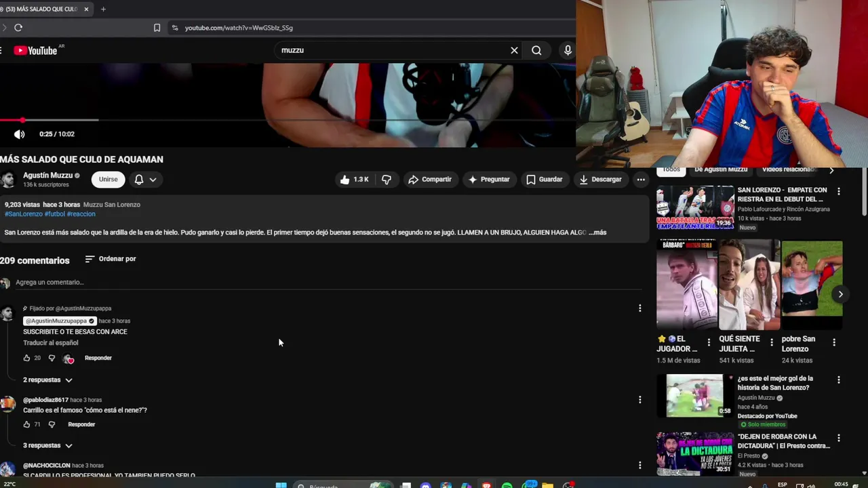868x488 pixels.
Task: Reload the page with the refresh icon
Action: pyautogui.click(x=18, y=28)
